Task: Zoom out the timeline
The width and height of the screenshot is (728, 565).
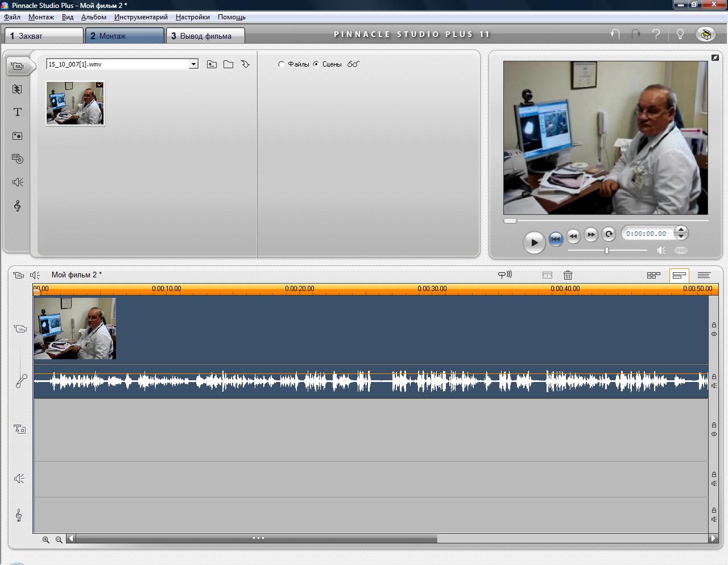Action: click(x=59, y=539)
